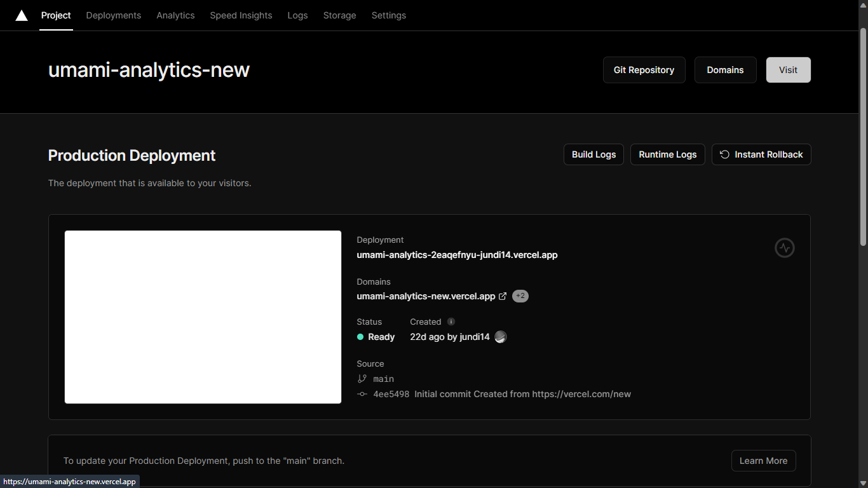This screenshot has height=488, width=868.
Task: Click the Vercel triangle logo
Action: click(x=22, y=15)
